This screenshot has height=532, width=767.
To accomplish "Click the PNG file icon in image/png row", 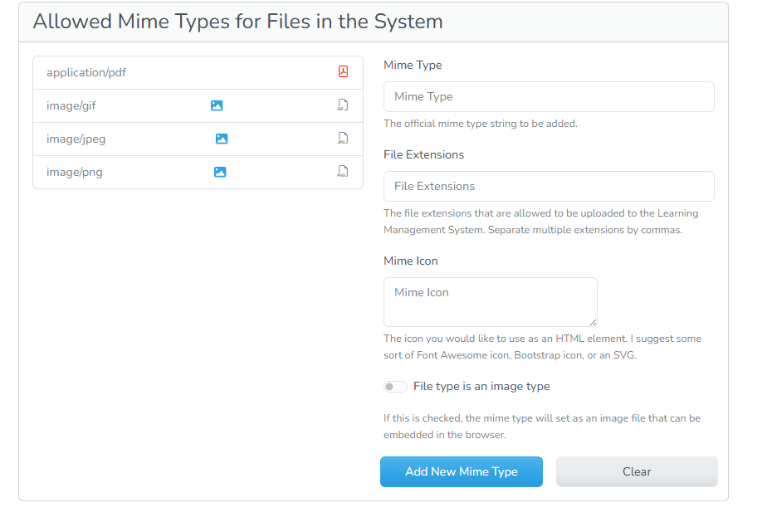I will click(x=342, y=172).
